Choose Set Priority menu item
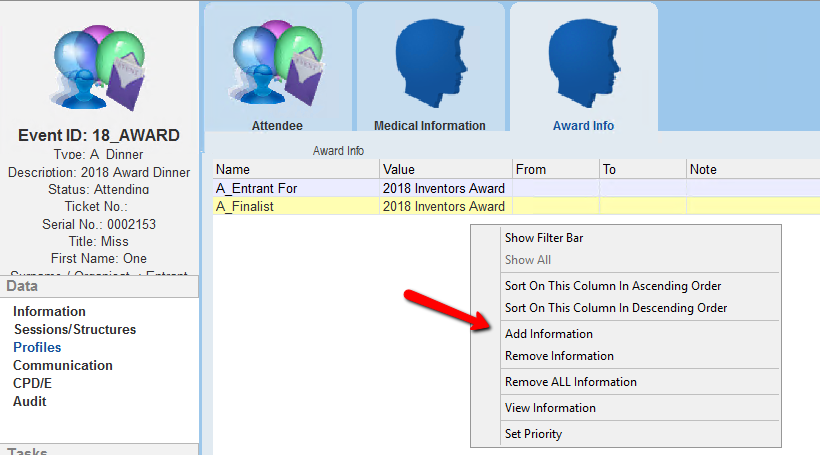This screenshot has height=455, width=820. pos(533,434)
